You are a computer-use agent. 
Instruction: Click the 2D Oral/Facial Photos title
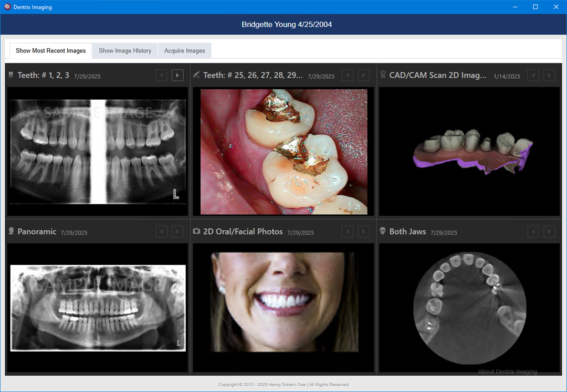243,231
